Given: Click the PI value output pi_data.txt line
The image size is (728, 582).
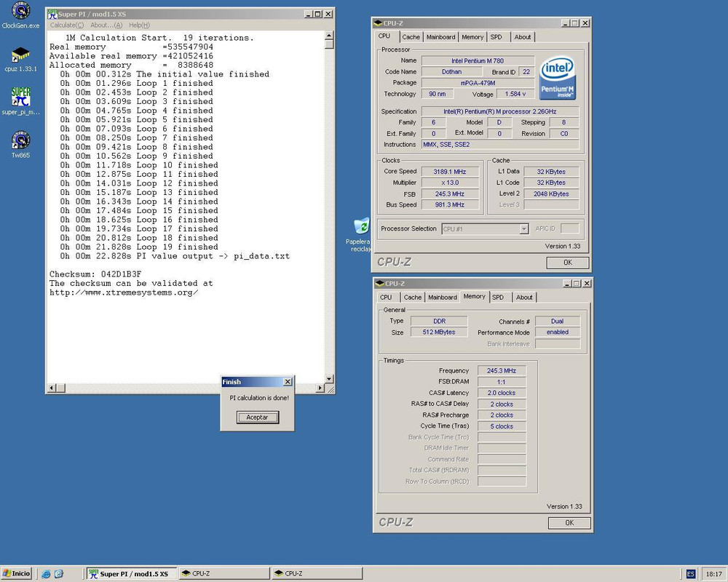Looking at the screenshot, I should point(175,256).
